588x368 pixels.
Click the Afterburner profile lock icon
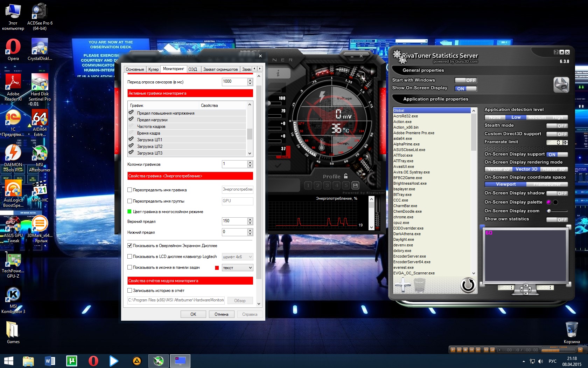click(x=346, y=176)
